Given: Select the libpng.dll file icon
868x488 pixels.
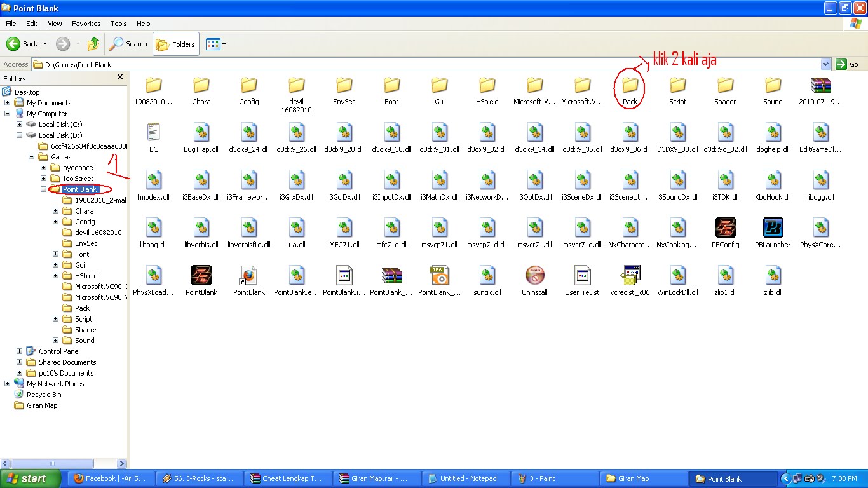Looking at the screenshot, I should coord(154,227).
